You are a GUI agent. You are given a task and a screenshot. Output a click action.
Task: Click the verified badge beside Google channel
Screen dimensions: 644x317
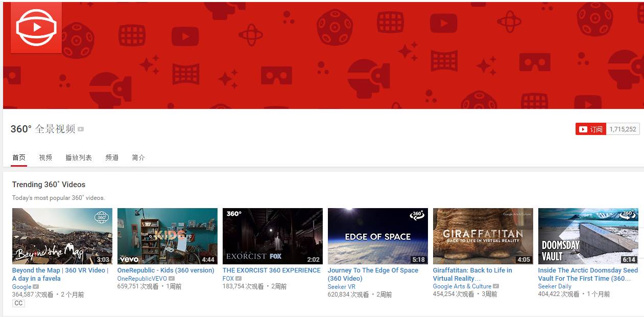tap(36, 287)
